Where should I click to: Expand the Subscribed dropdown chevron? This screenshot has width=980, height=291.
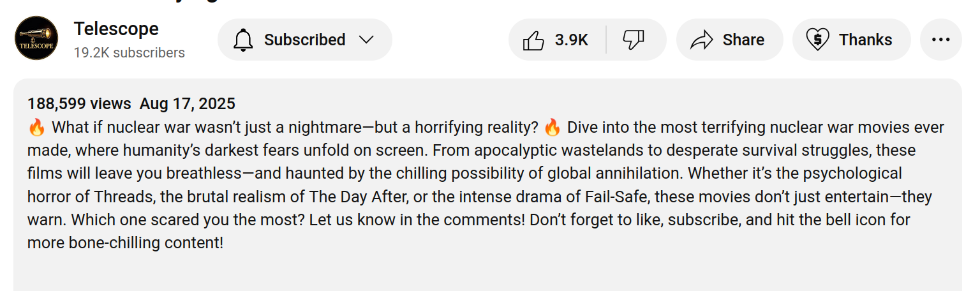pos(366,40)
